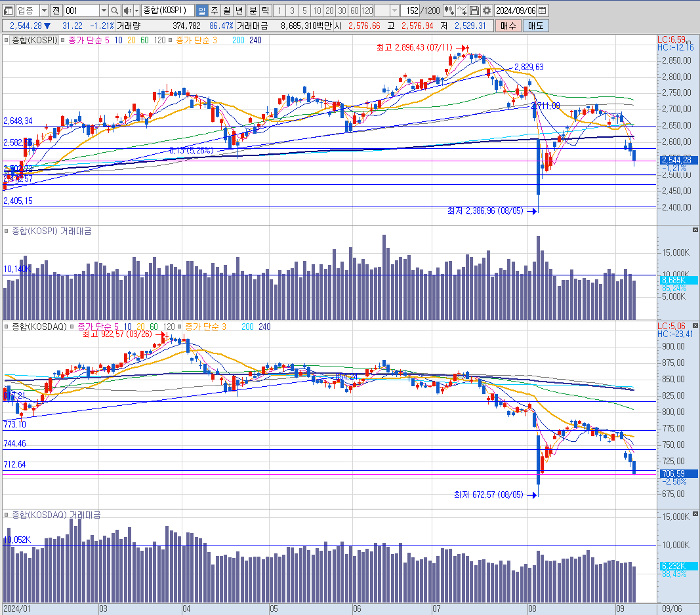Click the KOSPI 60-day moving average label
Screen dimensions: 700x615
tap(144, 40)
